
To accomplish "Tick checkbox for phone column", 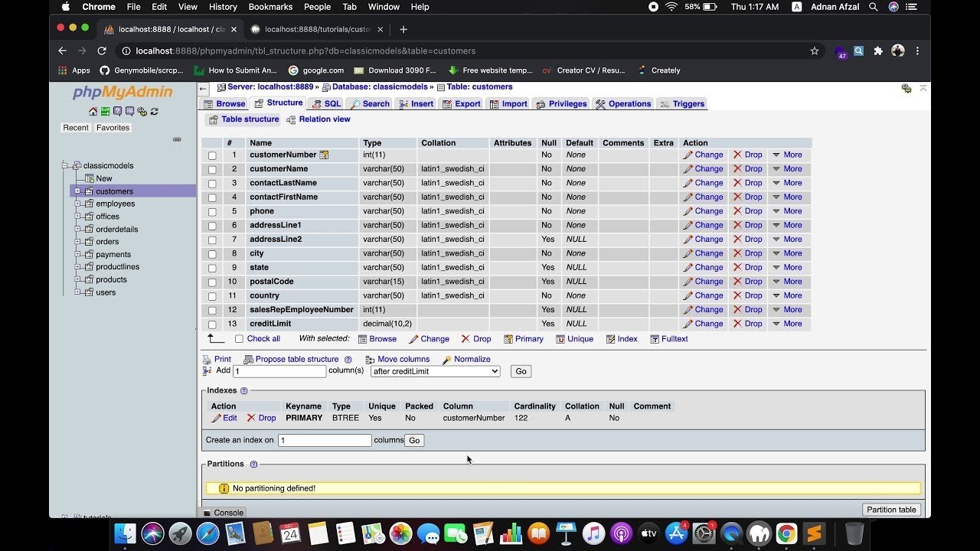I will point(212,212).
